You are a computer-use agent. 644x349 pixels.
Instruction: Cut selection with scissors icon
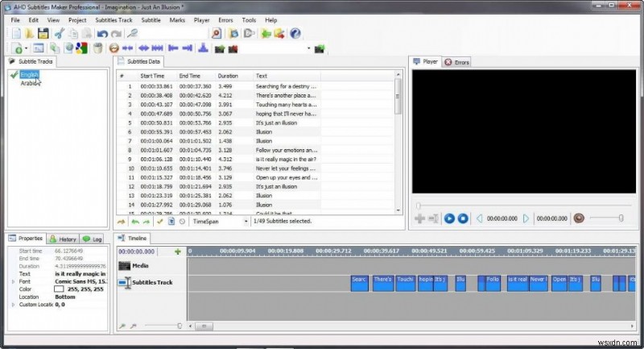60,34
